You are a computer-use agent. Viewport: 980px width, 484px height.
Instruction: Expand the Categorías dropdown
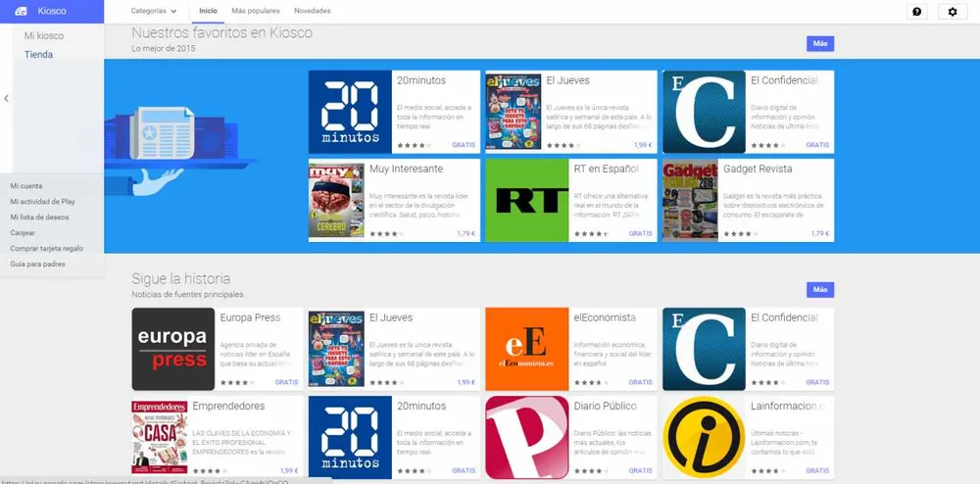coord(154,11)
